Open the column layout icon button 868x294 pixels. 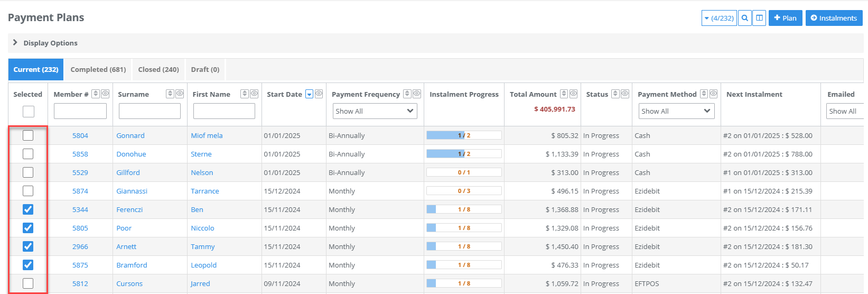click(x=759, y=18)
